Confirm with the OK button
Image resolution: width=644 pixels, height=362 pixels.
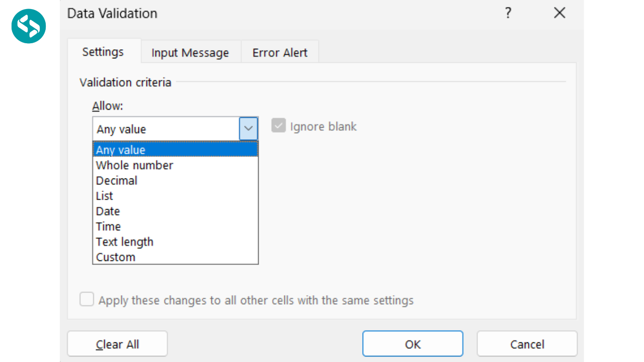(413, 344)
